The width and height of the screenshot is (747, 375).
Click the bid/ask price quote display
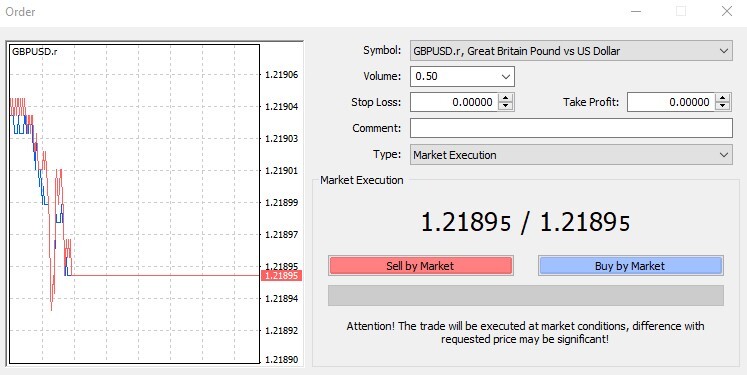(525, 223)
